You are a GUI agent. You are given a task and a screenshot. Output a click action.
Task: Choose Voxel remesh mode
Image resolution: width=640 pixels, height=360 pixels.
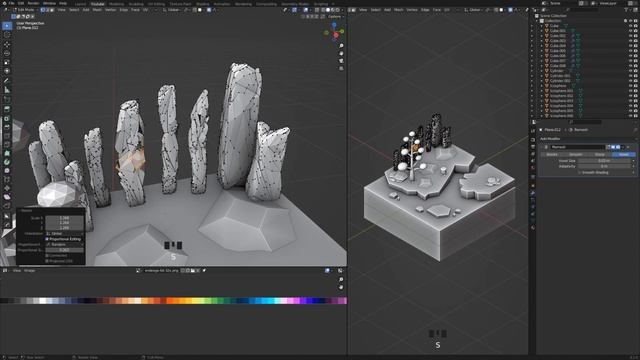point(624,154)
